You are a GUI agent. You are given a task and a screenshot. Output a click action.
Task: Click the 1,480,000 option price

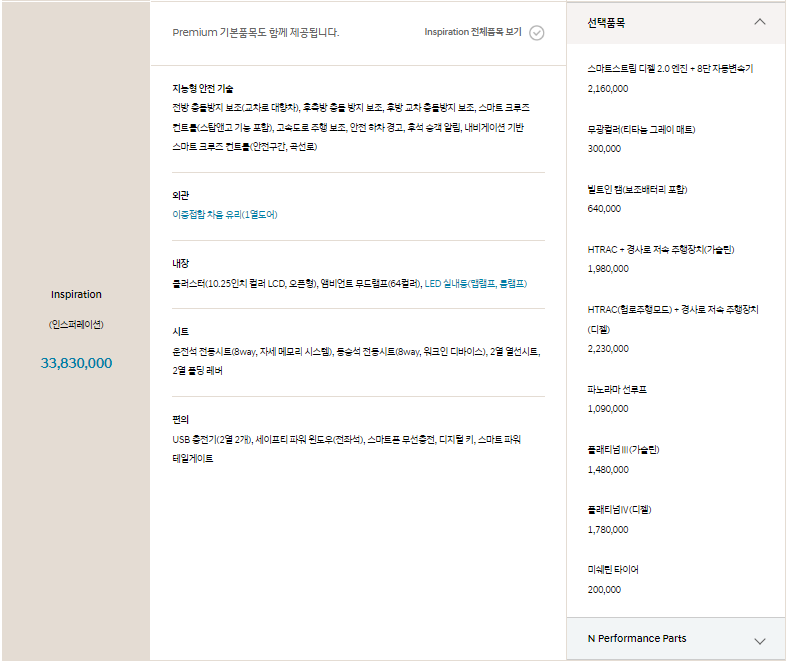point(608,469)
